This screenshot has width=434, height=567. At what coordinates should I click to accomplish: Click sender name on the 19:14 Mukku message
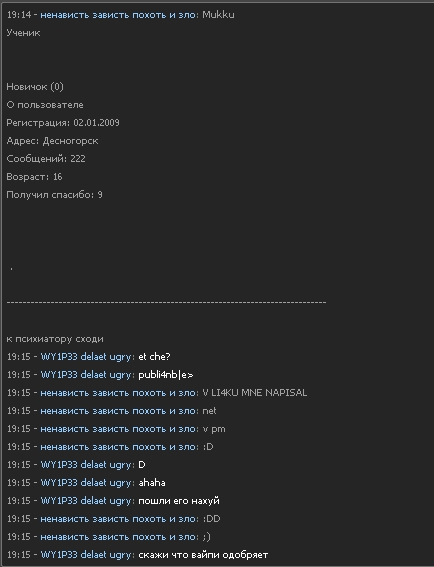pos(119,15)
